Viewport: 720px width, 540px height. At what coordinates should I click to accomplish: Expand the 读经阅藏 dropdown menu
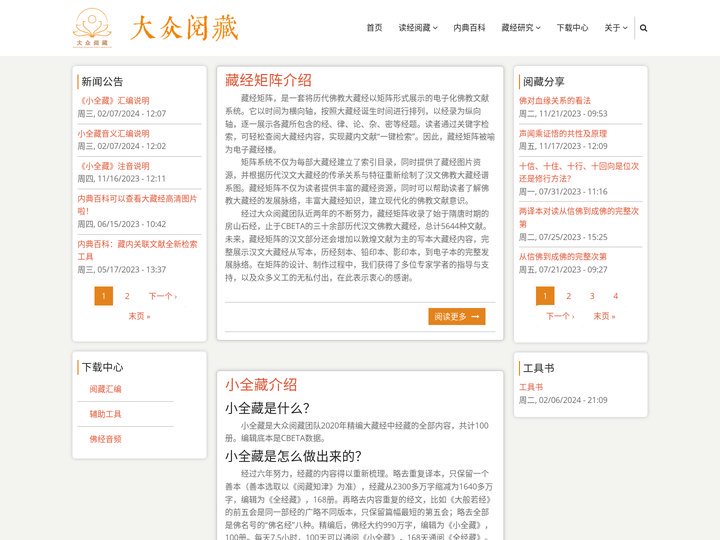tap(418, 28)
